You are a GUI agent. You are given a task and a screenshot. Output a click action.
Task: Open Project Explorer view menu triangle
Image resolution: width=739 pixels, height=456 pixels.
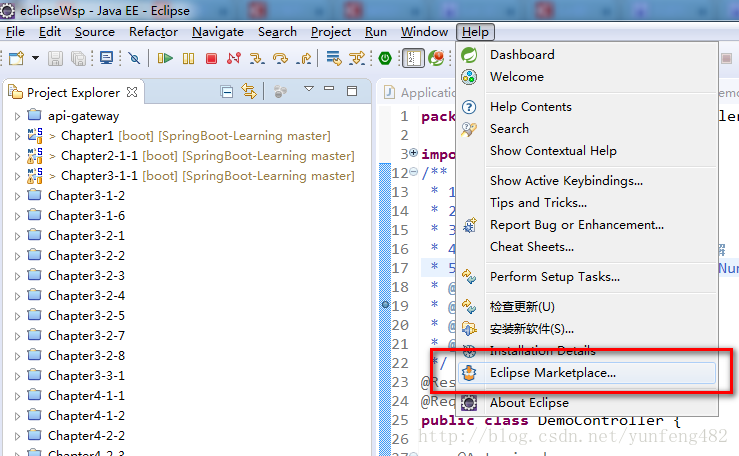309,89
